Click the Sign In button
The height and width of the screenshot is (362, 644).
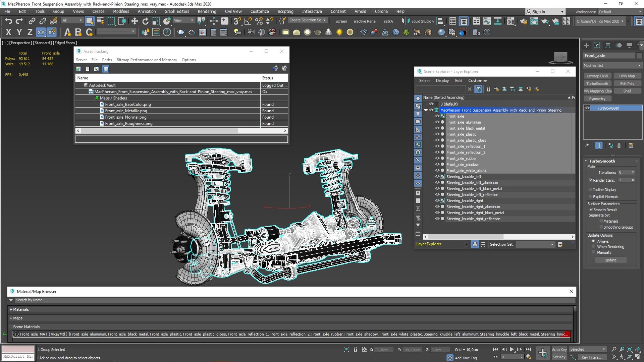click(545, 12)
